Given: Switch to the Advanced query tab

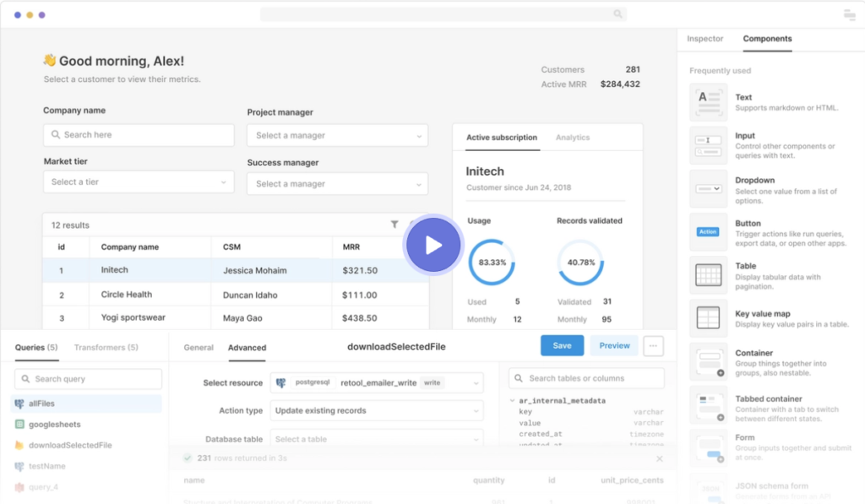Looking at the screenshot, I should point(248,347).
